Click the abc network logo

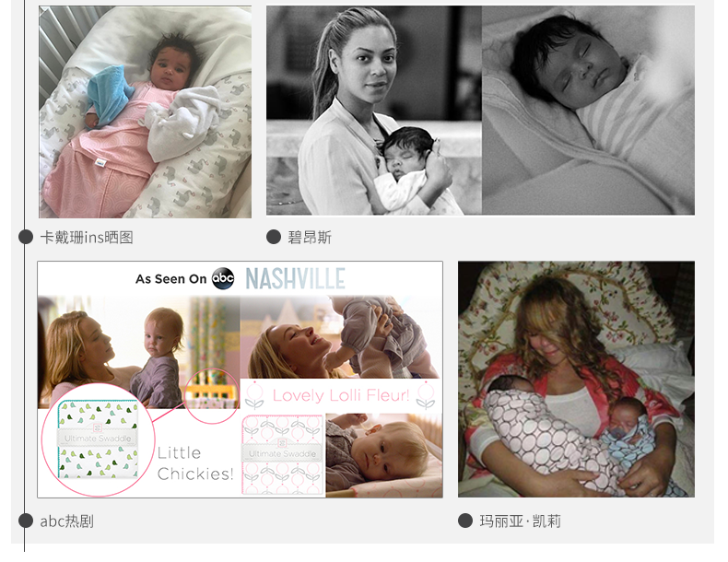coord(223,278)
